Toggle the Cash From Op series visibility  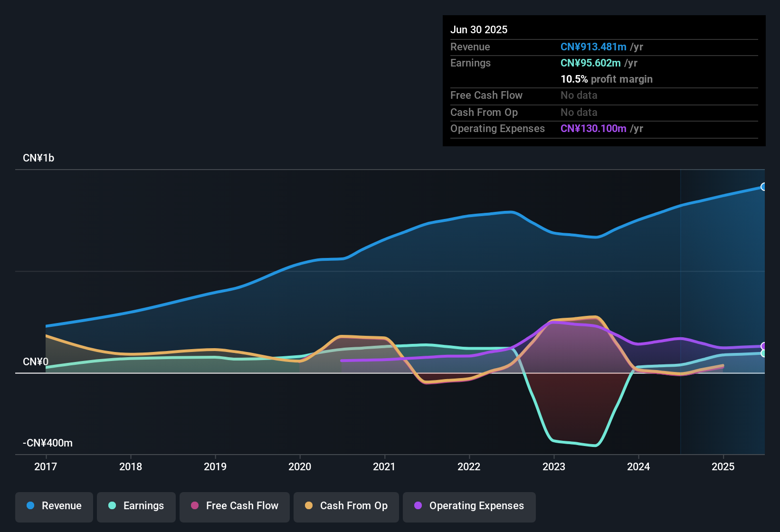pos(346,506)
